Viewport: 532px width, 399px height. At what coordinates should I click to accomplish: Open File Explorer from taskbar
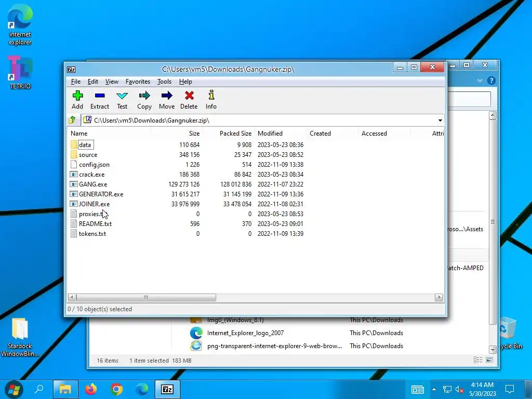pos(65,389)
